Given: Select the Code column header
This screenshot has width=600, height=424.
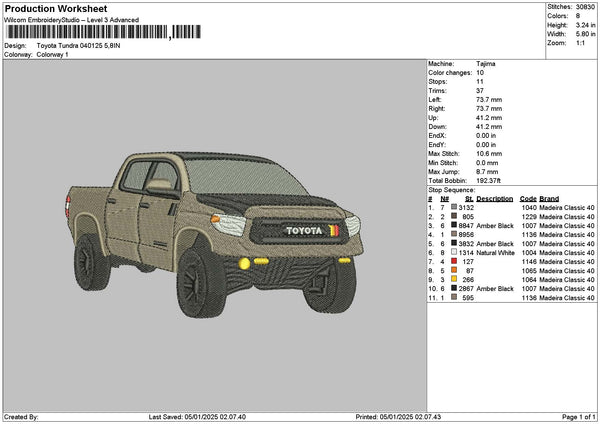Looking at the screenshot, I should pos(528,198).
